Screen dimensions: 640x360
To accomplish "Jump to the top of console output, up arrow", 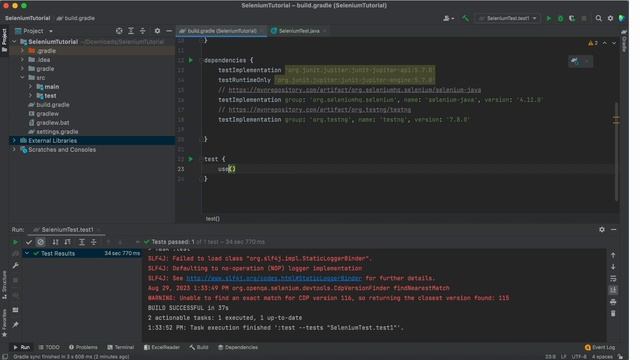I will pyautogui.click(x=613, y=255).
